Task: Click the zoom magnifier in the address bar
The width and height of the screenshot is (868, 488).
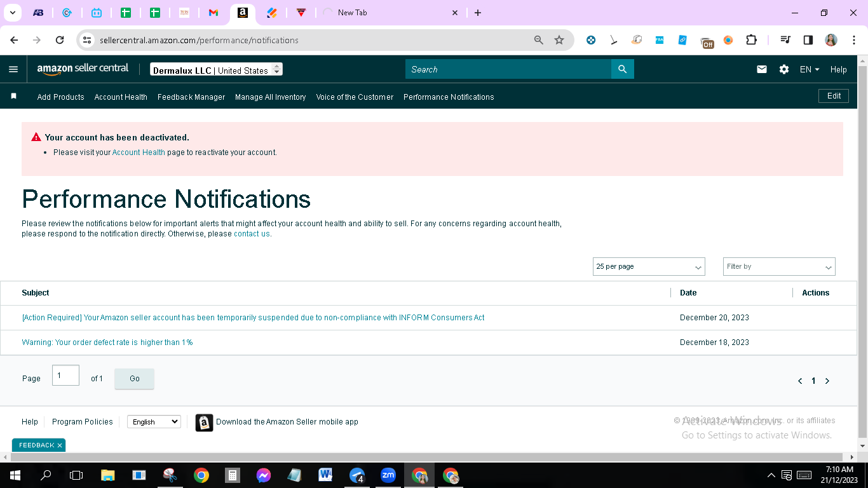Action: [x=539, y=40]
